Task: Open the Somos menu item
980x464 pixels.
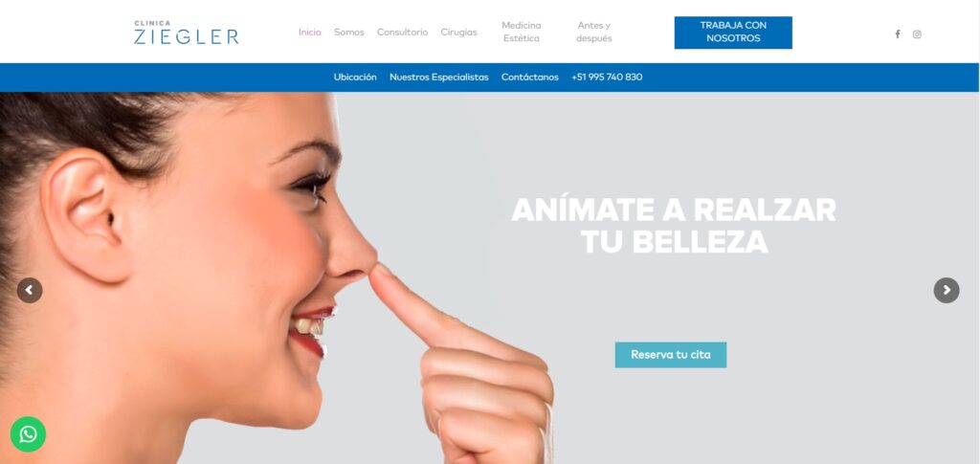Action: [x=348, y=32]
